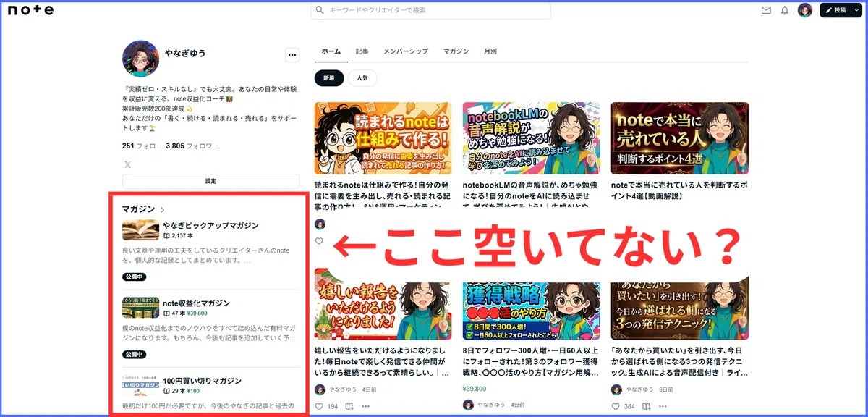This screenshot has height=417, width=868.
Task: Like the article with 194 likes
Action: [319, 406]
